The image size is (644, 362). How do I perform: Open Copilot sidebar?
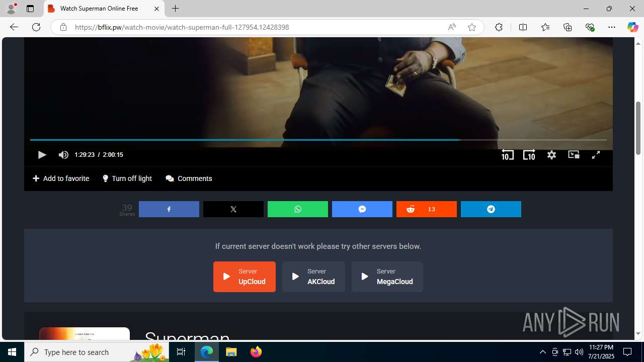coord(632,27)
